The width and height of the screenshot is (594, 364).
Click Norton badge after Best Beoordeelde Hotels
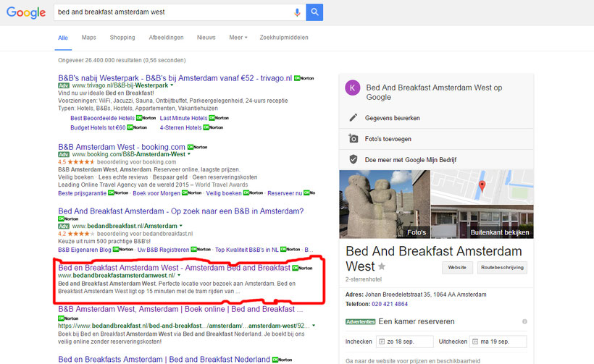click(x=146, y=118)
